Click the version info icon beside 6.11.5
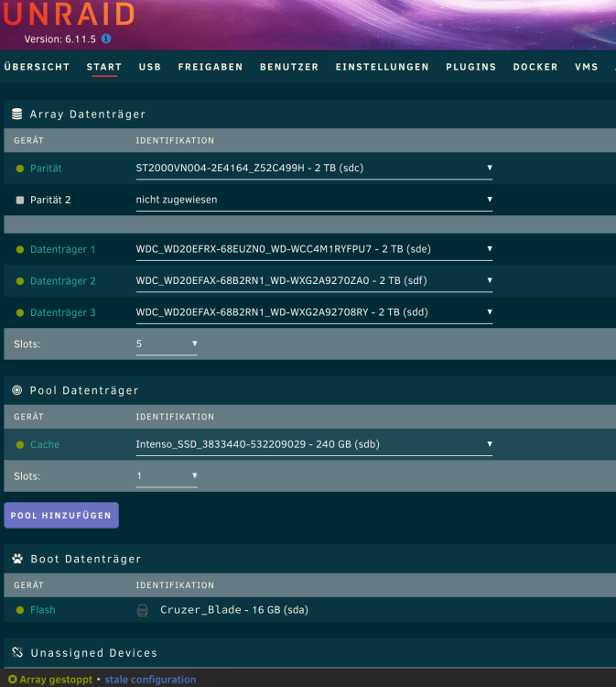Viewport: 616px width, 687px height. pos(106,38)
